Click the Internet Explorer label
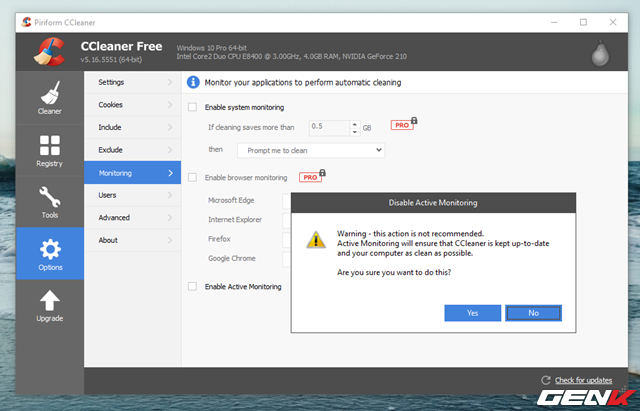 click(235, 220)
